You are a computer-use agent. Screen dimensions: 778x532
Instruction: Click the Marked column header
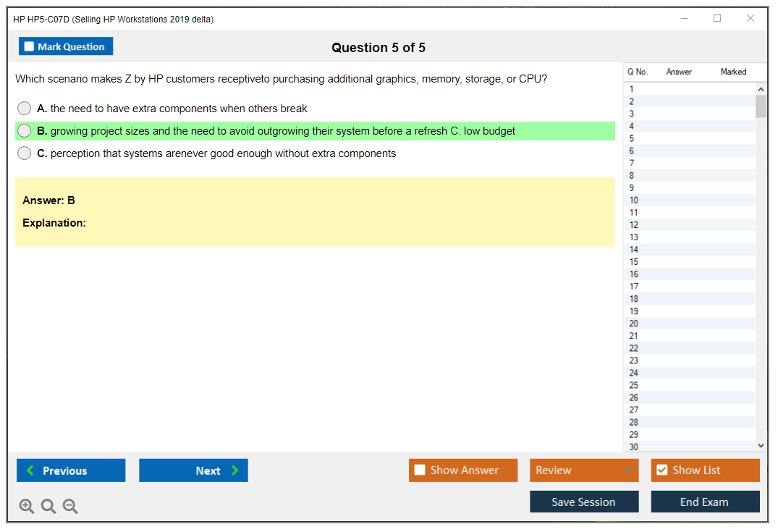(x=733, y=72)
